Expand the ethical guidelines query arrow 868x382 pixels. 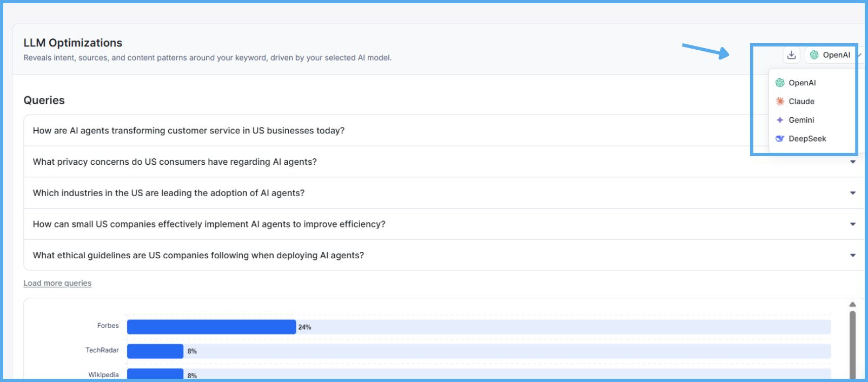coord(852,256)
